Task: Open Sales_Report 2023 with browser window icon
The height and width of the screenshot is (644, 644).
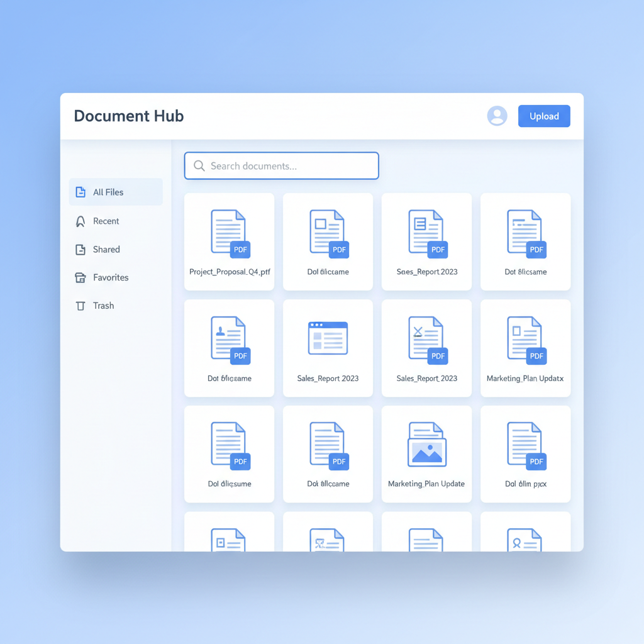Action: tap(328, 338)
